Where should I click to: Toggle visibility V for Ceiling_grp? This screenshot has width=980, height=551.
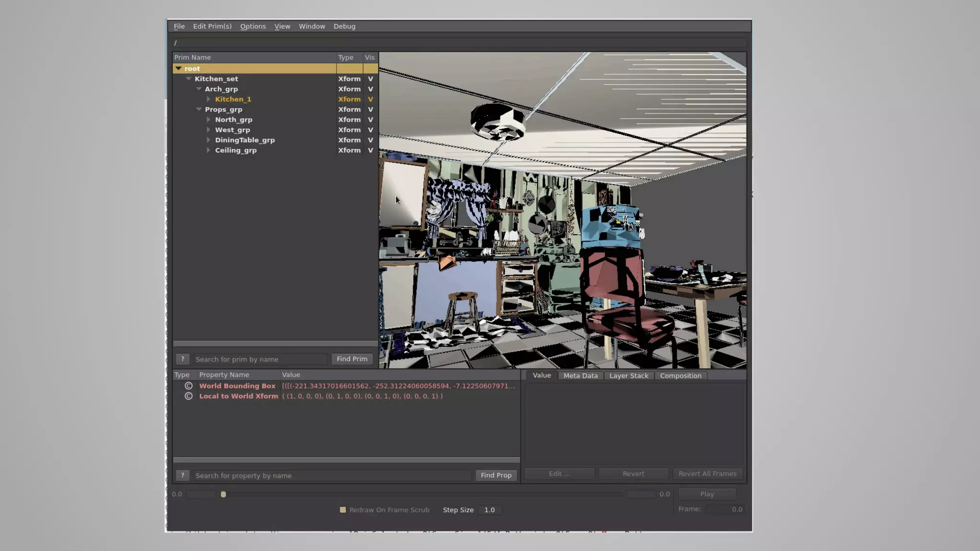coord(370,150)
